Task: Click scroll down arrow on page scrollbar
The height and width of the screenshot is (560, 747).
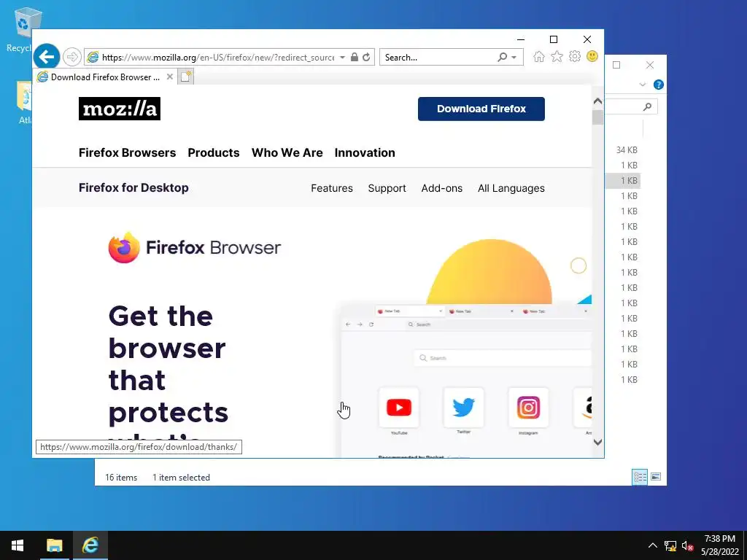Action: click(598, 443)
